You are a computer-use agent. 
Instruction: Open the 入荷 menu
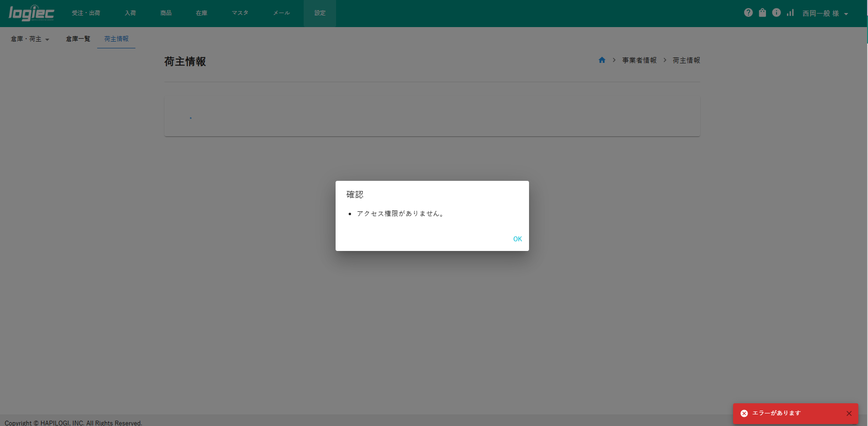point(131,13)
